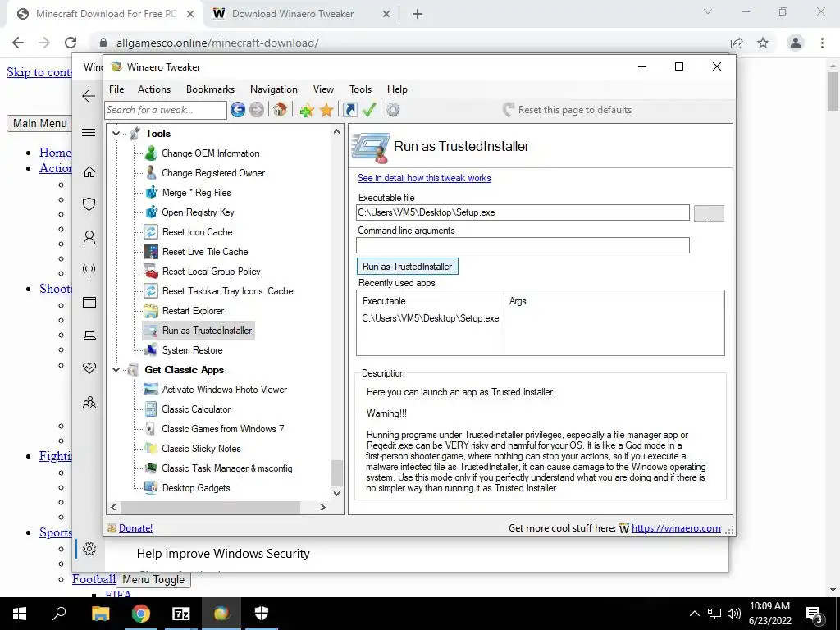Click the Back navigation arrow in Winaero toolbar

238,110
